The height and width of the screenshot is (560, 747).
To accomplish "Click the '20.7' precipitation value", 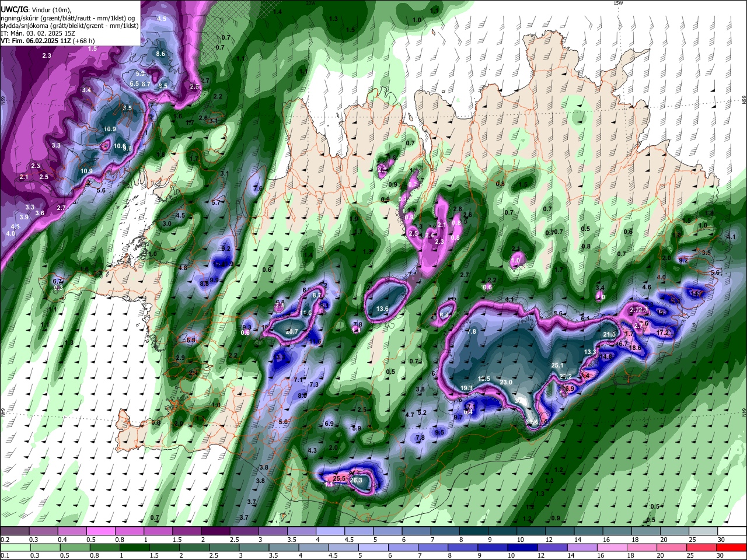I will pos(291,331).
